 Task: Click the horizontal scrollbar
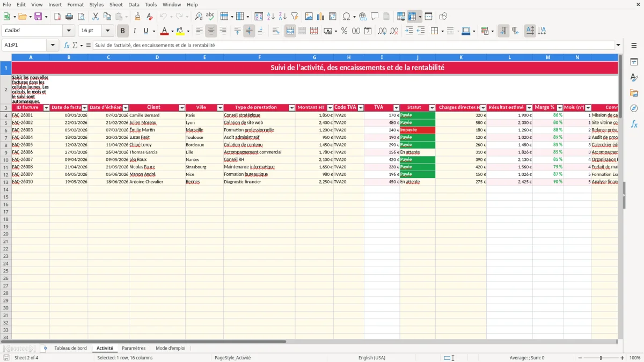[145, 341]
